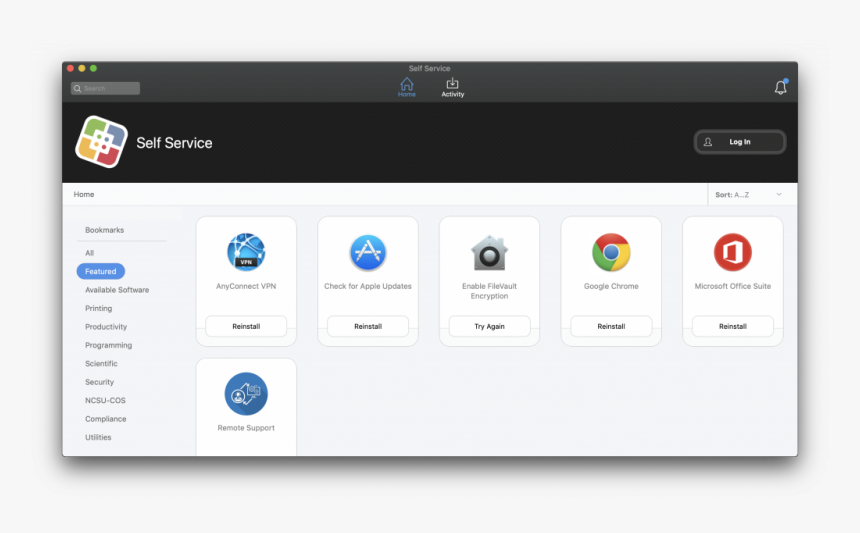Open Bookmarks in the sidebar
The height and width of the screenshot is (533, 860).
pos(104,230)
